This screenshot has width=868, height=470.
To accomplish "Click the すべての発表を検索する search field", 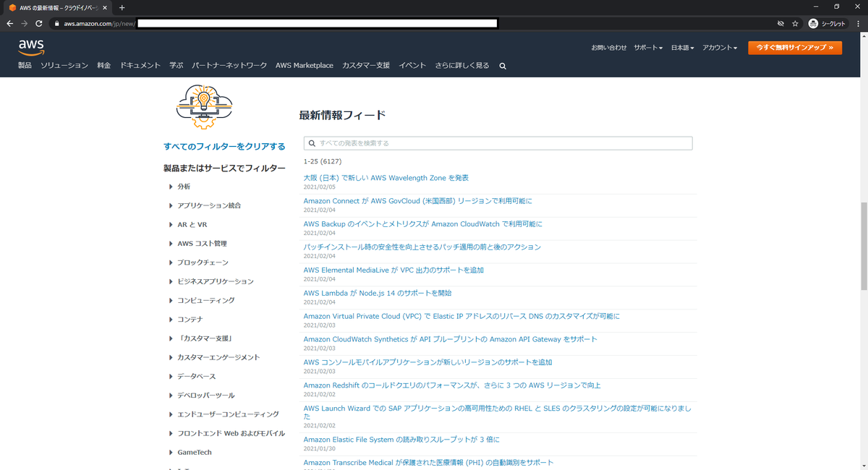I will pos(498,143).
